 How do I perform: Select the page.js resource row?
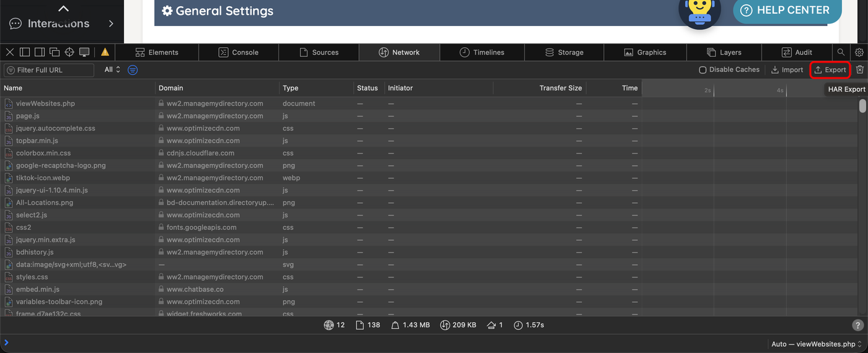(x=429, y=116)
